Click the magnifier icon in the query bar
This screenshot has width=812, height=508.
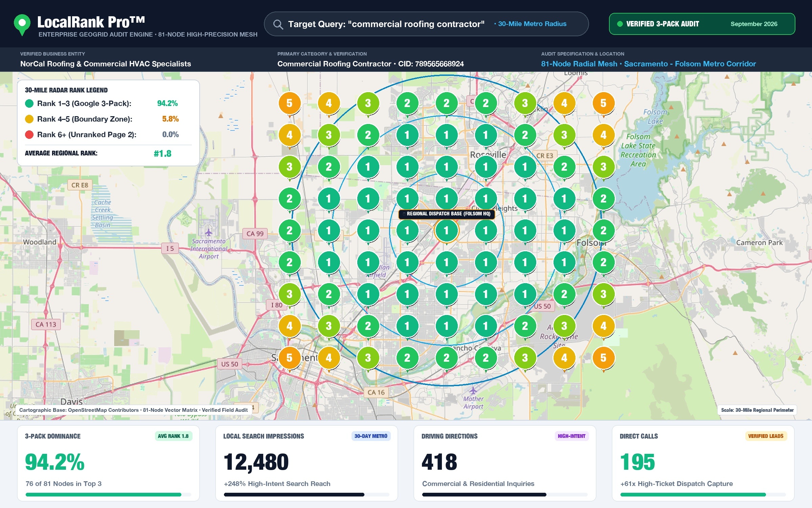(x=278, y=24)
